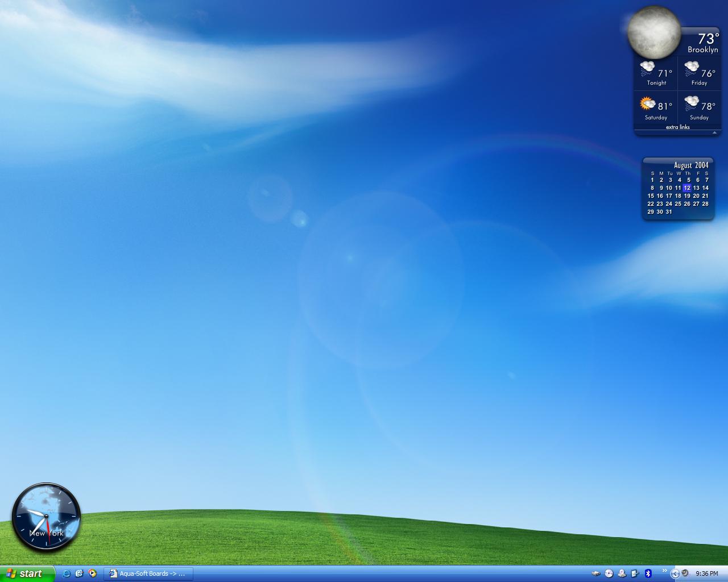Select August 18 in the calendar
Image resolution: width=728 pixels, height=582 pixels.
pyautogui.click(x=678, y=196)
